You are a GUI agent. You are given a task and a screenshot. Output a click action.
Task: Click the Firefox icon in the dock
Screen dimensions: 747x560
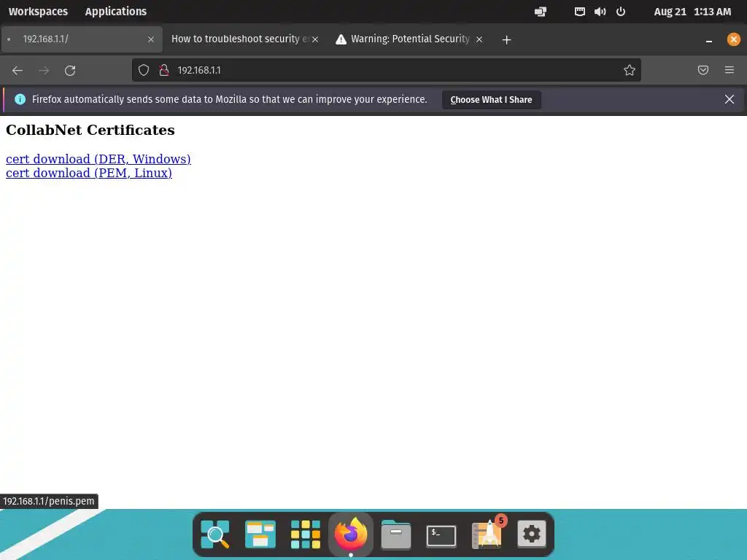[351, 534]
